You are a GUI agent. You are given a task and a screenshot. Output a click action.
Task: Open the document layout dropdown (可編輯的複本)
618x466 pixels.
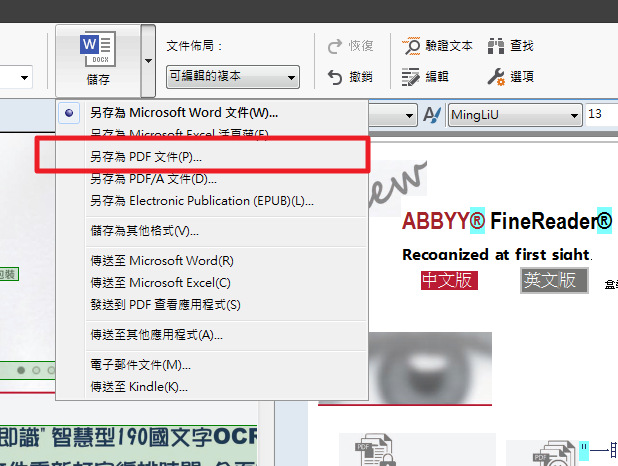pyautogui.click(x=232, y=77)
